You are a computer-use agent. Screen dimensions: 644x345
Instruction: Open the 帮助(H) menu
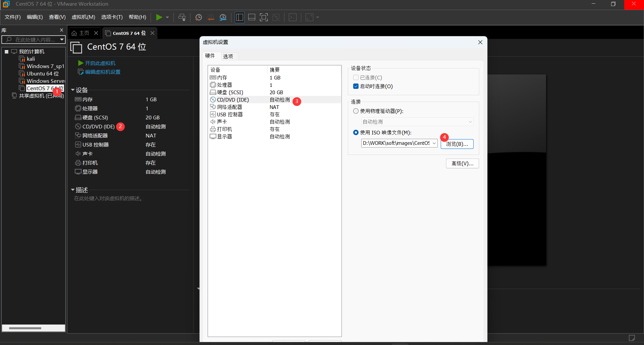click(x=138, y=17)
